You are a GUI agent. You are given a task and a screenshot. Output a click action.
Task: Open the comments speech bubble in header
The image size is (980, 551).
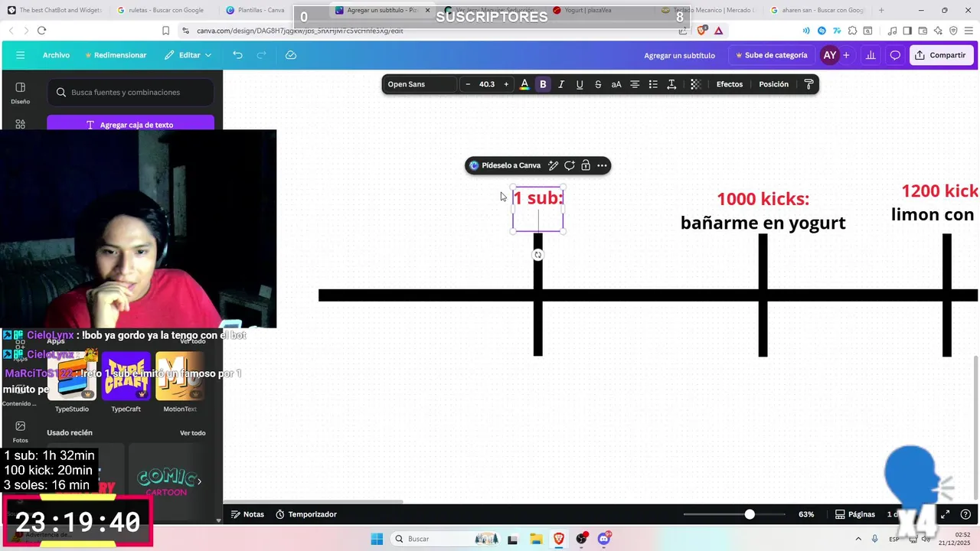(x=895, y=55)
